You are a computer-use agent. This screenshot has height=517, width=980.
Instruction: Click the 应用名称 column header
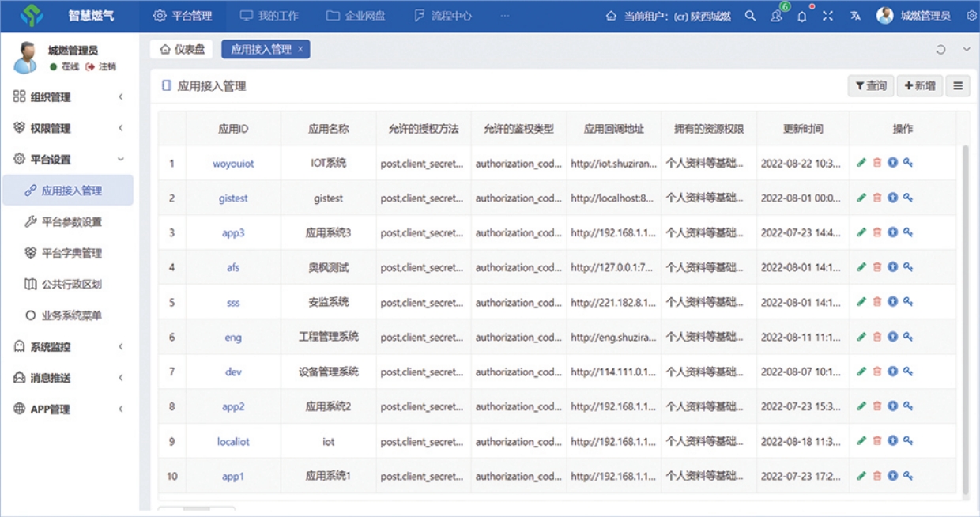pos(329,129)
